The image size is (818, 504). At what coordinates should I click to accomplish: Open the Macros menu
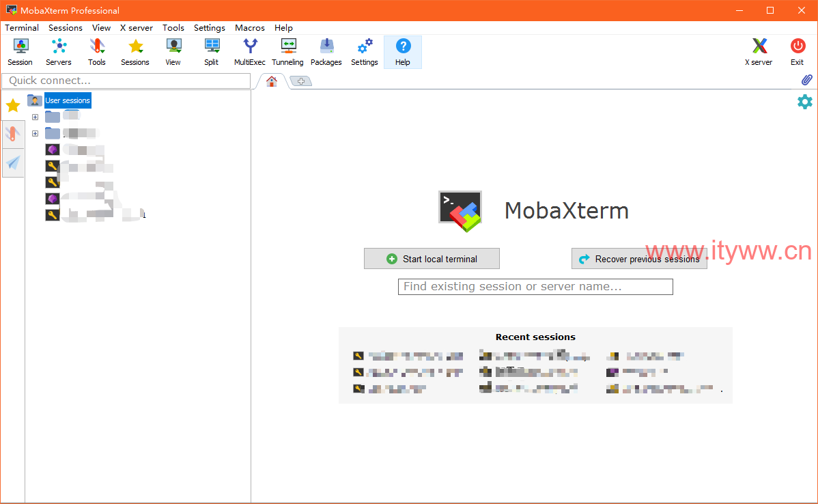pos(250,27)
